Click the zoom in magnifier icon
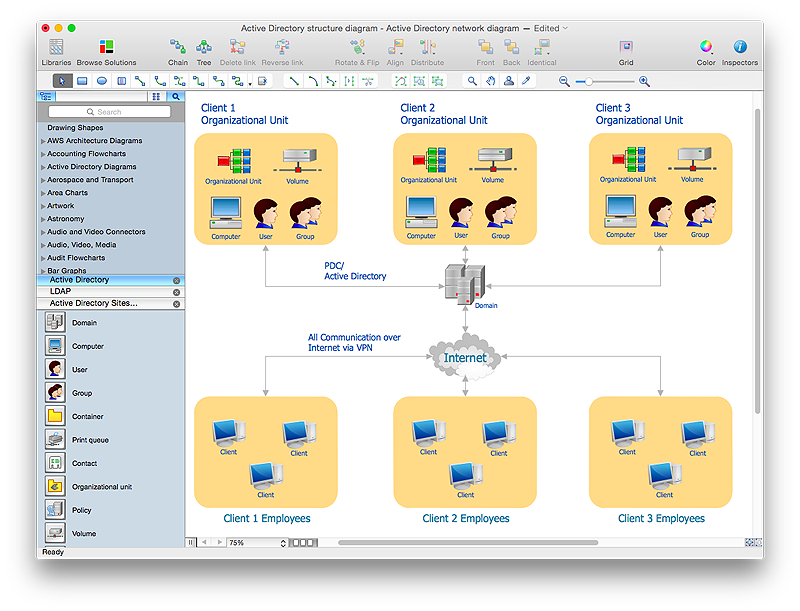Viewport: 800px width, 611px height. pos(644,81)
